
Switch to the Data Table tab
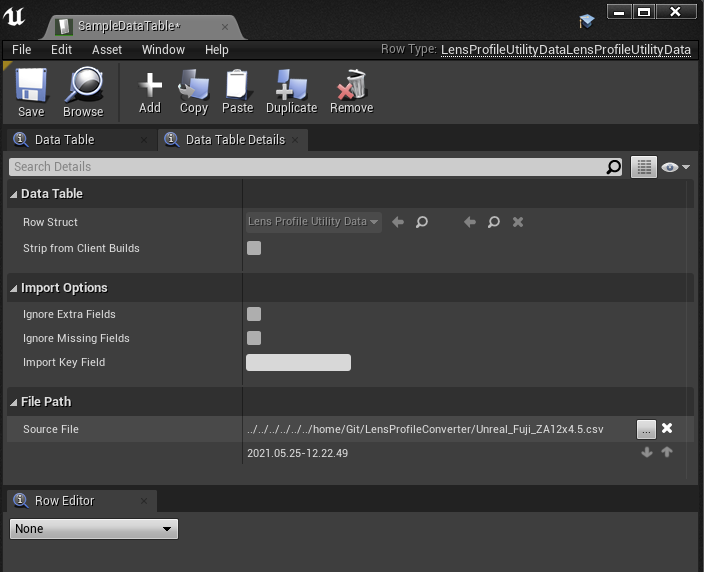tap(64, 140)
